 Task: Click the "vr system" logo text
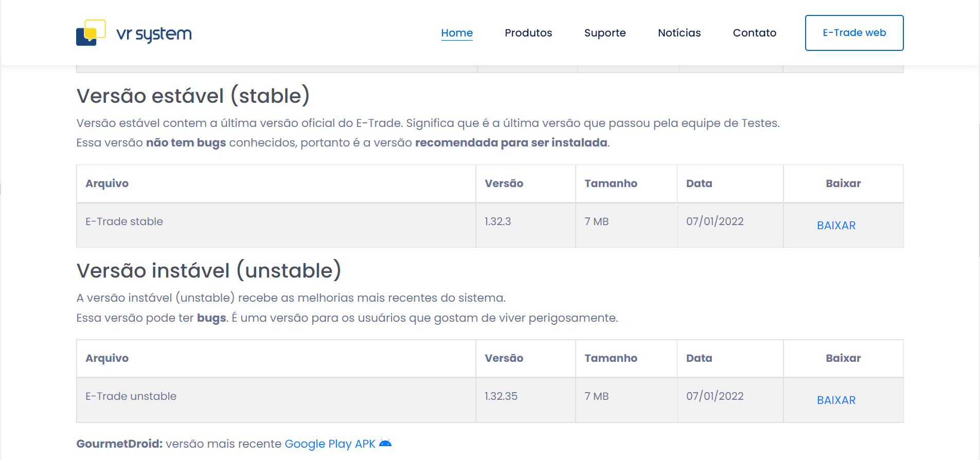154,34
